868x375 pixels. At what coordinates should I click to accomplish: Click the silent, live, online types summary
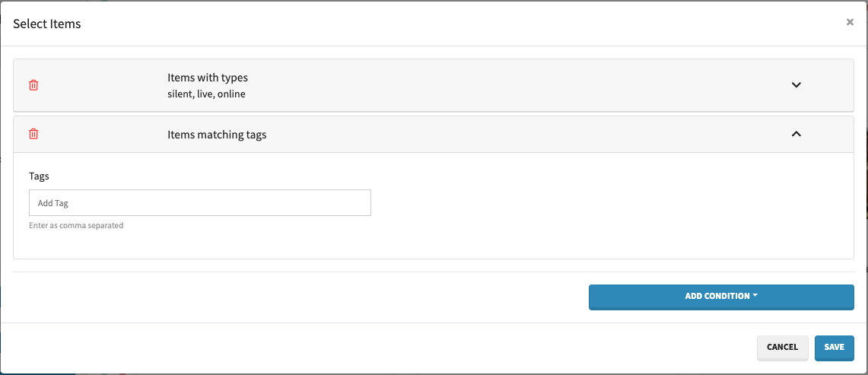[x=206, y=94]
